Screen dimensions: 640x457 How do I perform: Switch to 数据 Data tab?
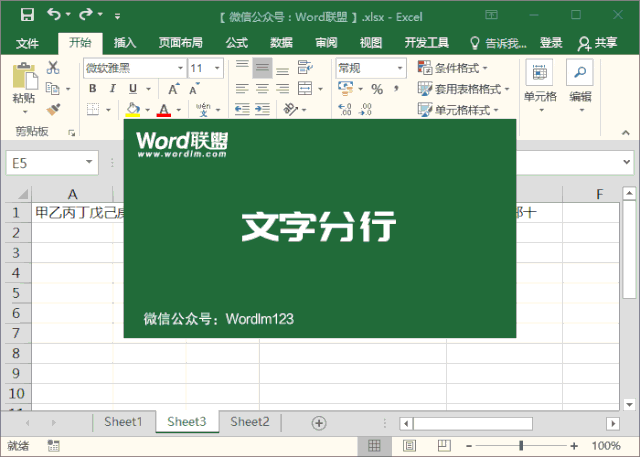tap(281, 42)
